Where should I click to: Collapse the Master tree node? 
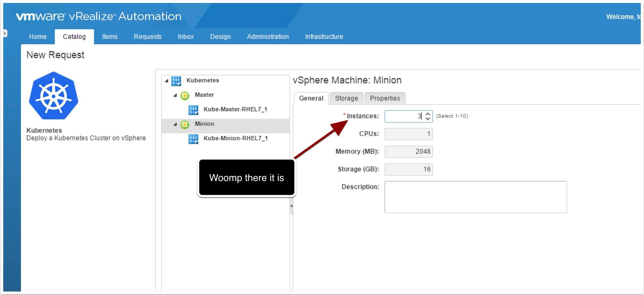(175, 95)
